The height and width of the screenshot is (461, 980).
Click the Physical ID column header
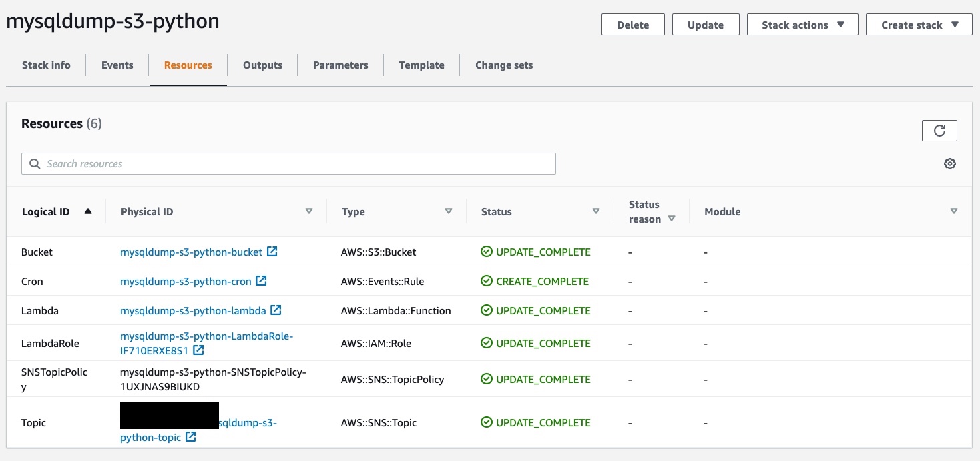147,212
